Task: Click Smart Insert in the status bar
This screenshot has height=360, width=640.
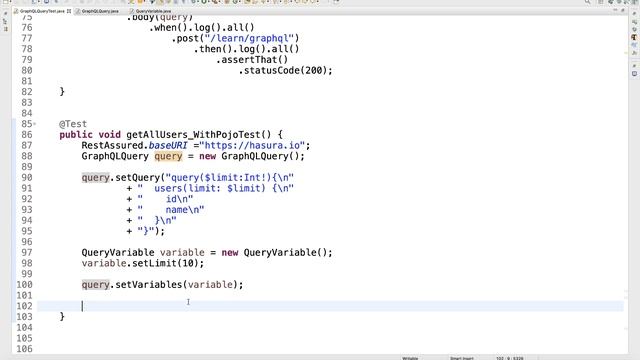Action: [462, 358]
